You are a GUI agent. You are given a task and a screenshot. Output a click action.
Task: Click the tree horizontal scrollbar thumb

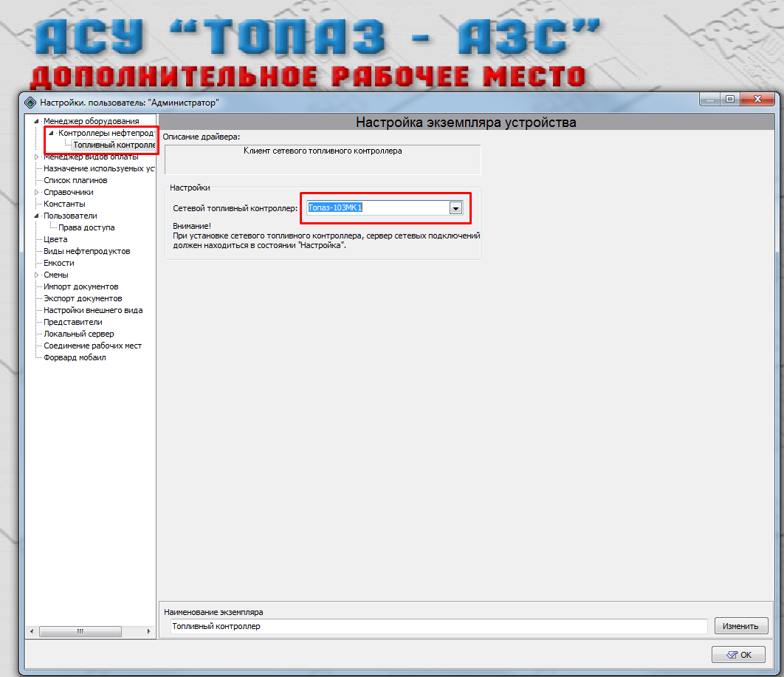point(80,631)
